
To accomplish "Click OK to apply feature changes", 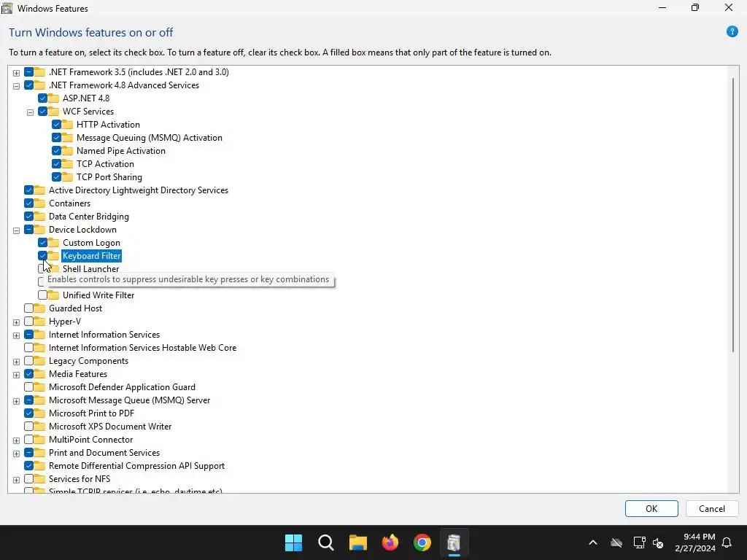I will [x=651, y=508].
